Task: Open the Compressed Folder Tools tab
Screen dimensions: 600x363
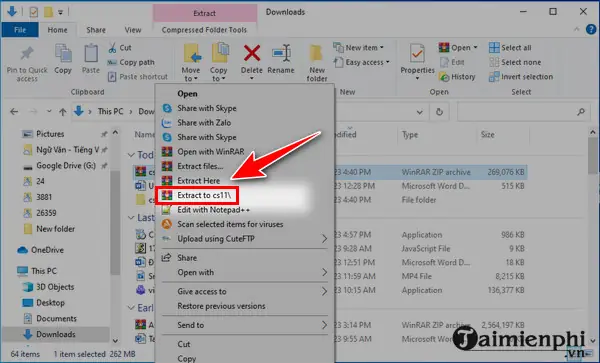Action: (204, 30)
